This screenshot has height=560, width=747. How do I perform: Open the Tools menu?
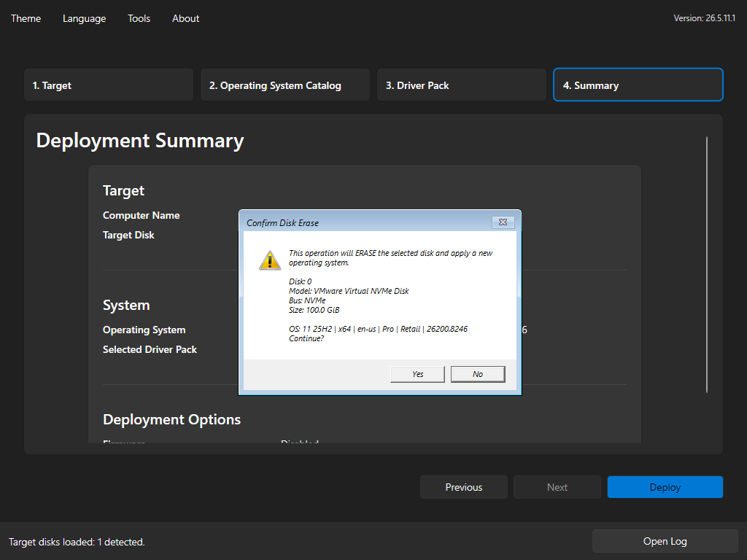(139, 18)
